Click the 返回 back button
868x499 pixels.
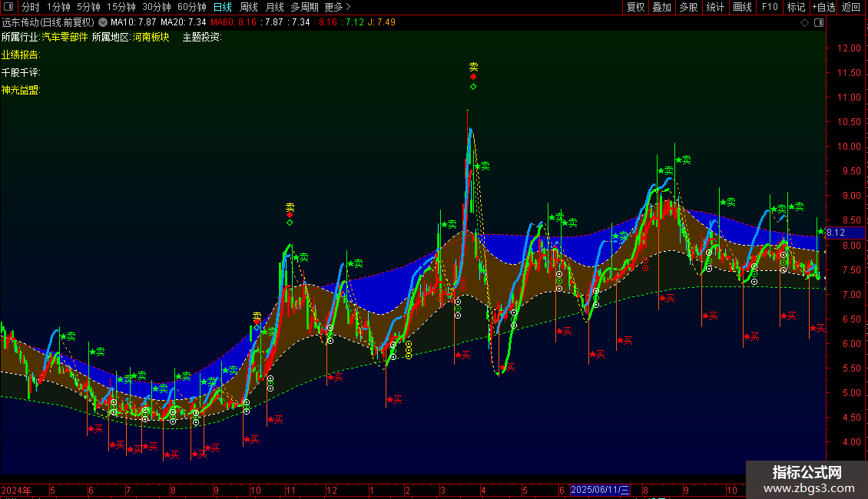pyautogui.click(x=851, y=7)
